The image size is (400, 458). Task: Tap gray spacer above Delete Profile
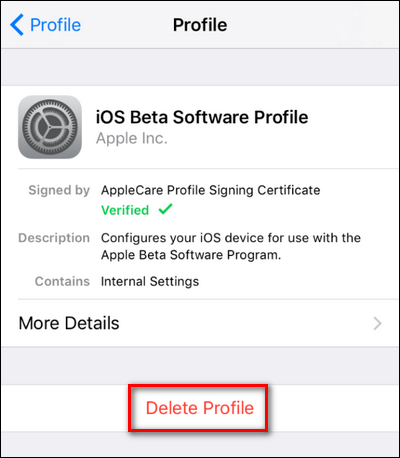[200, 366]
